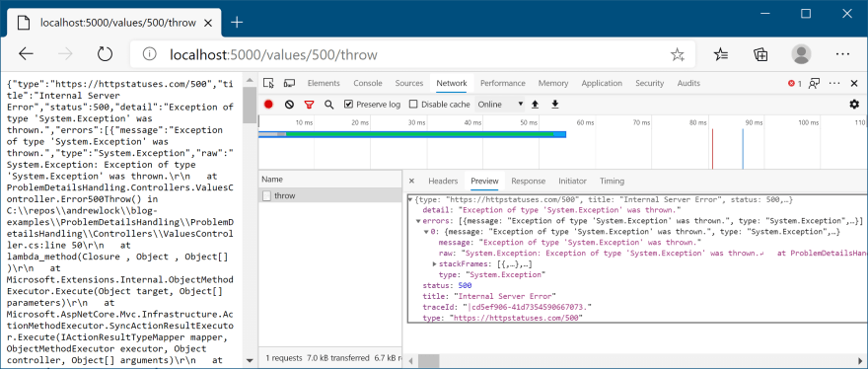Click the 7.0 kB transferred status text

(337, 358)
